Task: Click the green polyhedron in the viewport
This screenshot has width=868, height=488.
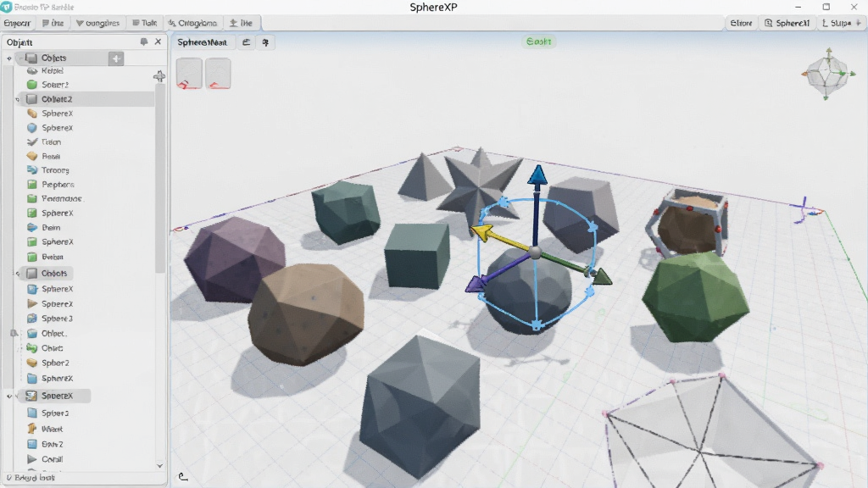Action: 696,297
